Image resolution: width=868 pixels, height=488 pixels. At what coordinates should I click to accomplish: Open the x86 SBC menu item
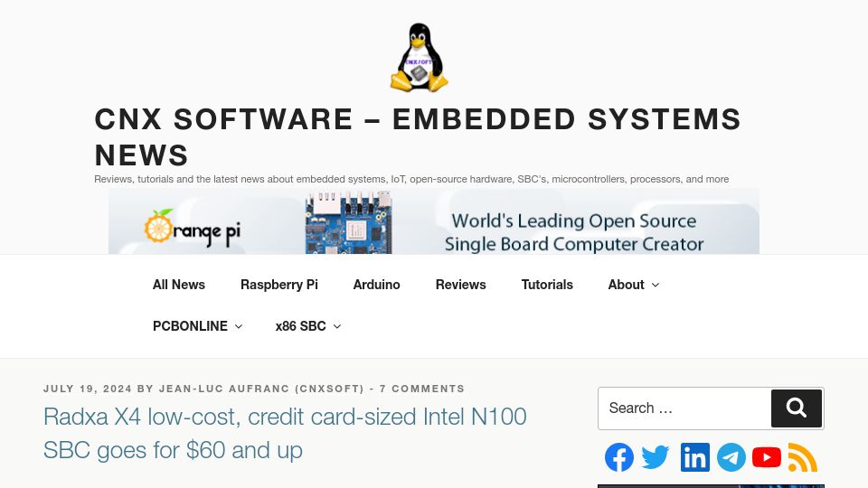coord(300,326)
